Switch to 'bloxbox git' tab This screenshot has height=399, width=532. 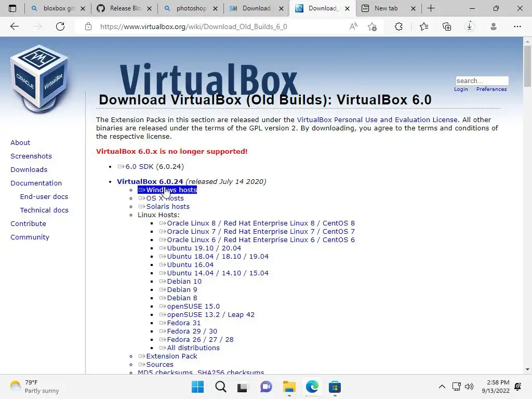tap(59, 8)
